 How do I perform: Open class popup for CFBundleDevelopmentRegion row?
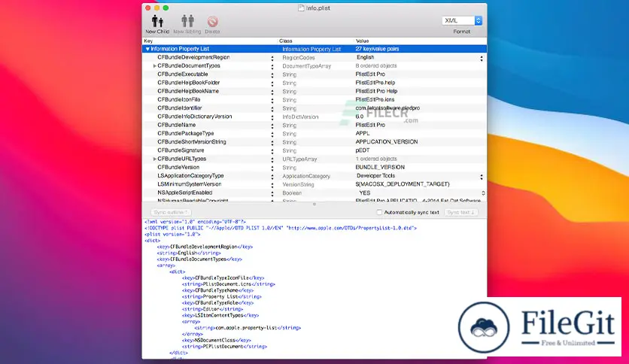272,58
